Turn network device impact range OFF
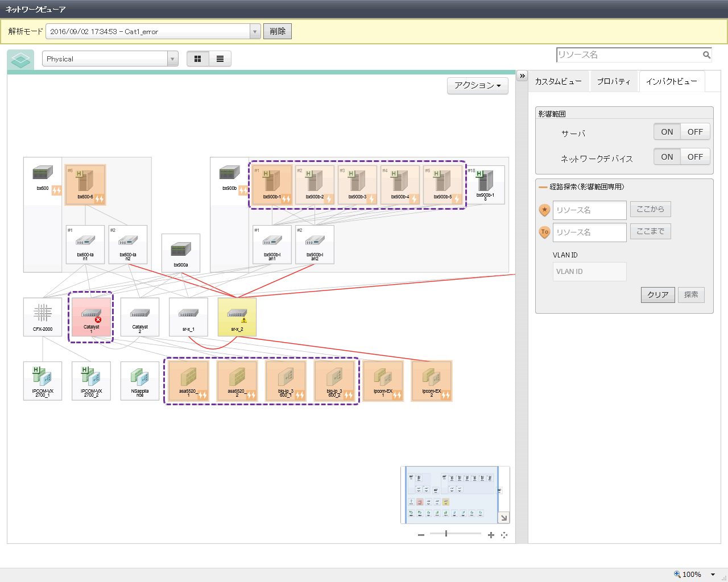The width and height of the screenshot is (728, 582). click(x=695, y=157)
